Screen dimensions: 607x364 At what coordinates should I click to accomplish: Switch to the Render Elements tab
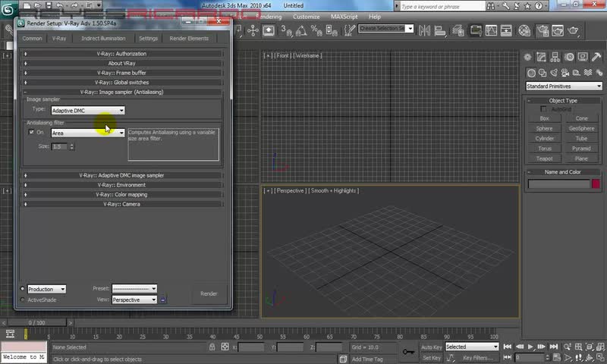pos(189,38)
